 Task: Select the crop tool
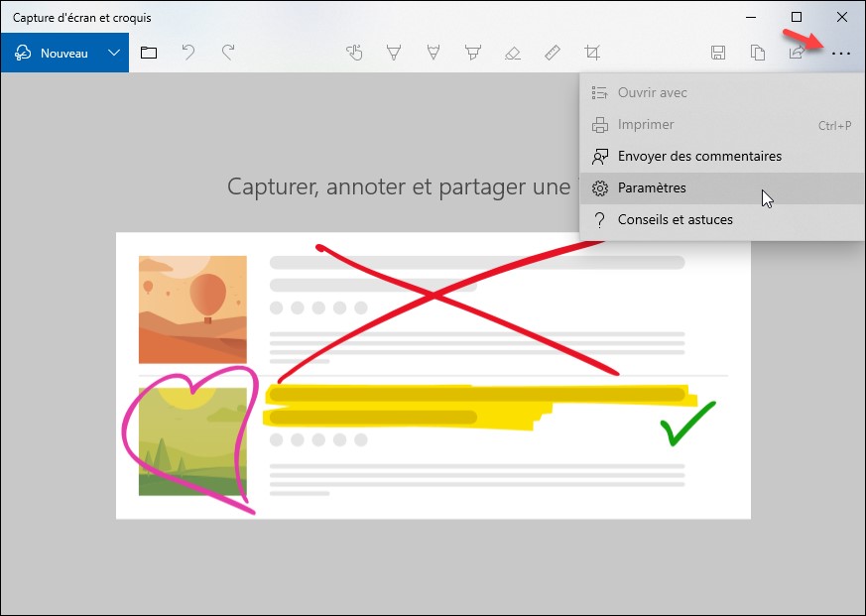(592, 53)
